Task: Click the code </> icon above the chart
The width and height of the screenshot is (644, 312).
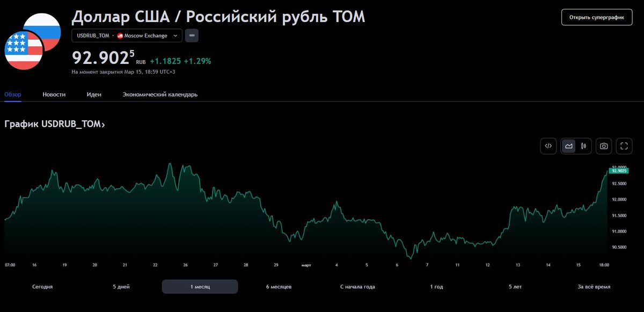Action: 548,146
